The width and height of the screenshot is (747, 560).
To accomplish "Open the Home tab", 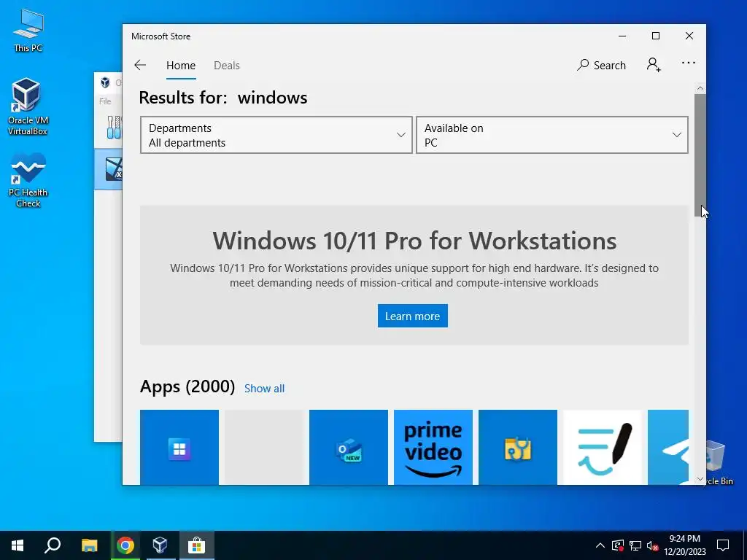I will (181, 65).
